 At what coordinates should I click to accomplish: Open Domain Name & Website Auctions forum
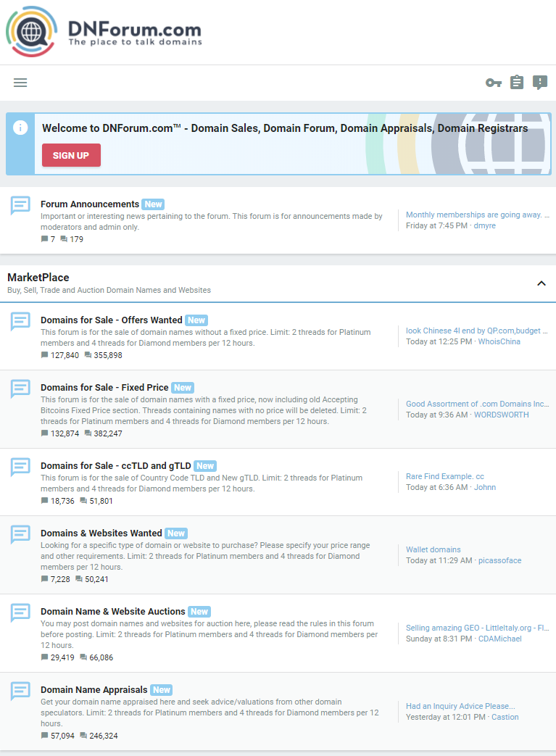[113, 611]
